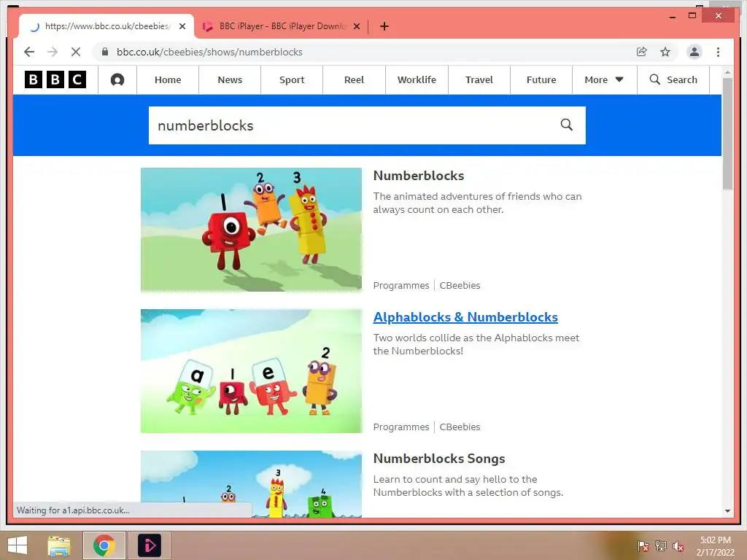The image size is (747, 560).
Task: Open Travel in the BBC navigation
Action: (x=479, y=79)
